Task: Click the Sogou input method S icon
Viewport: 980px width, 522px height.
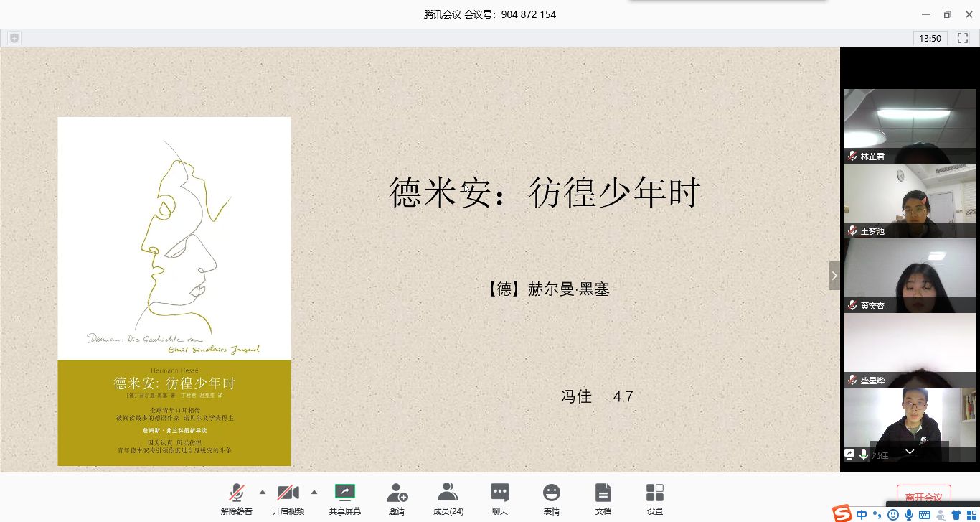Action: click(x=842, y=513)
